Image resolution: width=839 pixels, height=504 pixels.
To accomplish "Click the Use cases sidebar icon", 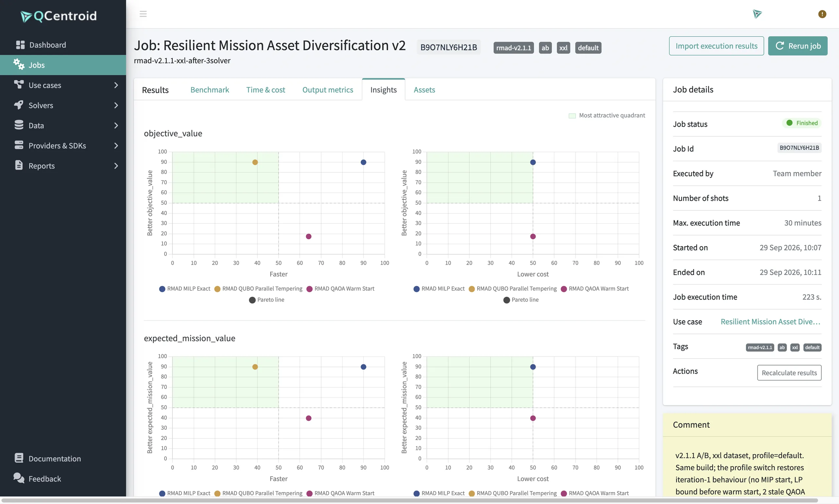I will click(19, 84).
